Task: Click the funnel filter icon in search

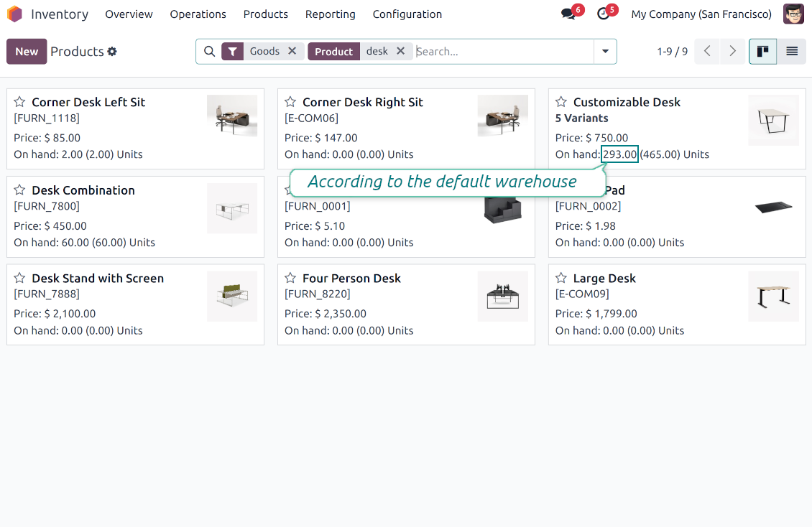Action: pyautogui.click(x=233, y=52)
